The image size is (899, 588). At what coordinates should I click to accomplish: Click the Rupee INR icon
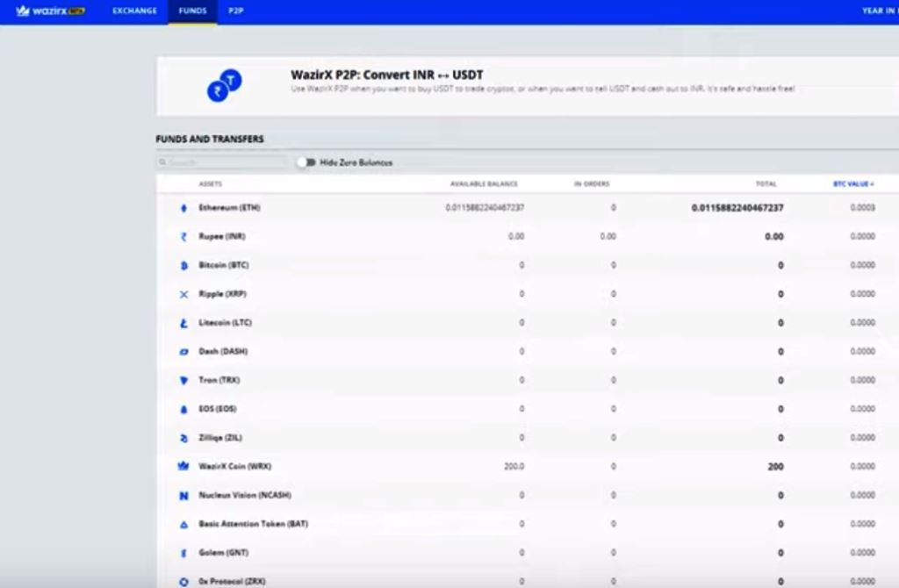click(184, 237)
